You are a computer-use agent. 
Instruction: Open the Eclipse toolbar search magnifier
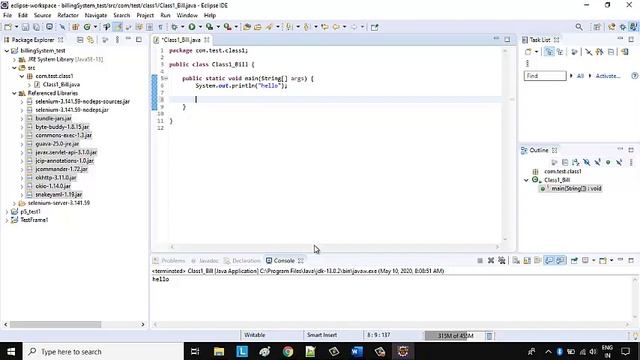[x=579, y=27]
